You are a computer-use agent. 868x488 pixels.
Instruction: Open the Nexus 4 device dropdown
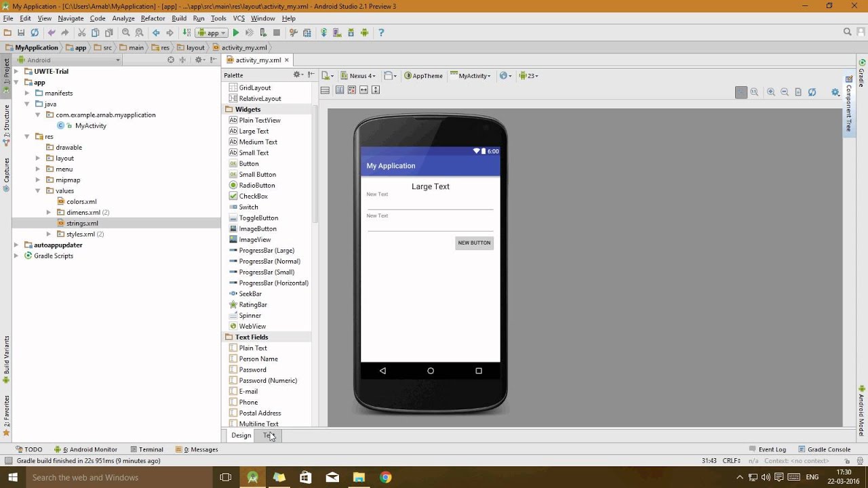pos(359,75)
